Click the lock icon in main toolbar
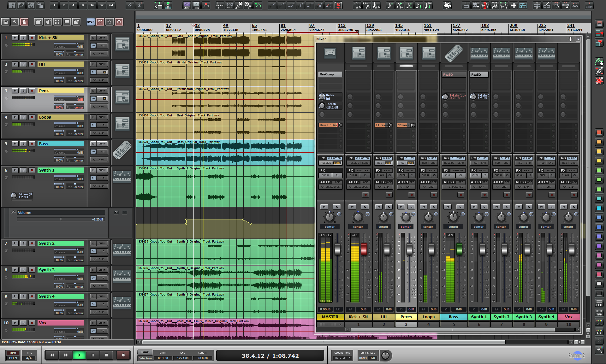Screen dimensions: 606x364 click(48, 22)
